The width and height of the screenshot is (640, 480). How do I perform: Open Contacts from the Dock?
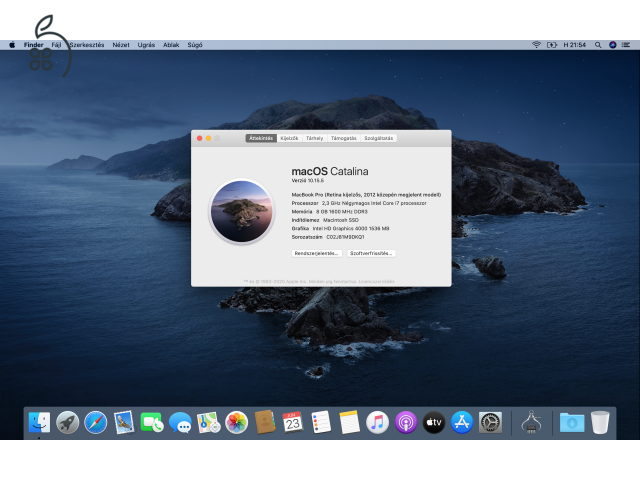coord(265,422)
